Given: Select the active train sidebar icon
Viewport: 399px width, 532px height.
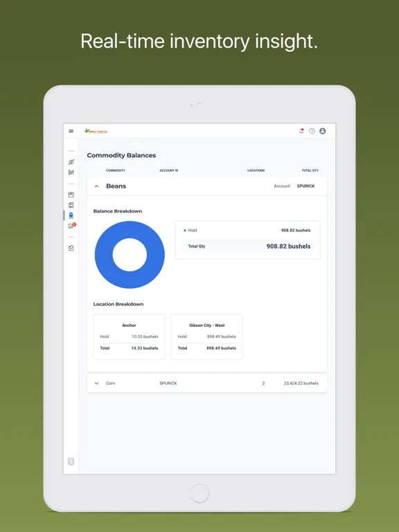Looking at the screenshot, I should coord(71,215).
